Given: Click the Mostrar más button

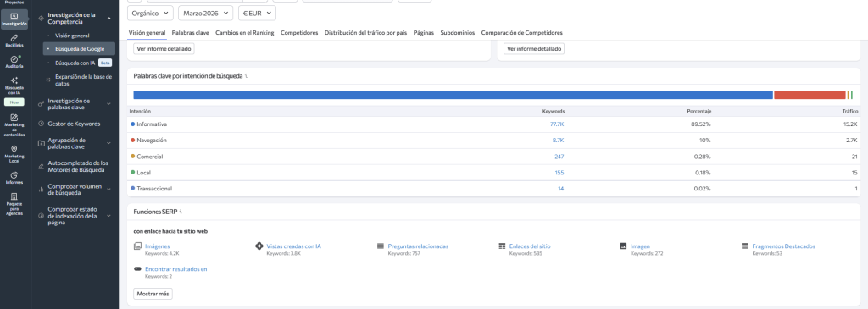Looking at the screenshot, I should [153, 294].
